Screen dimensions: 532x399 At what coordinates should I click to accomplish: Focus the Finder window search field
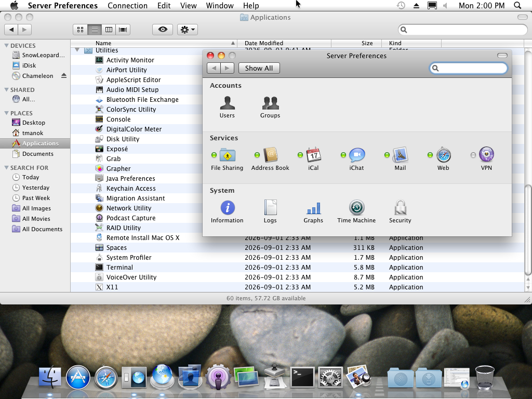click(463, 30)
